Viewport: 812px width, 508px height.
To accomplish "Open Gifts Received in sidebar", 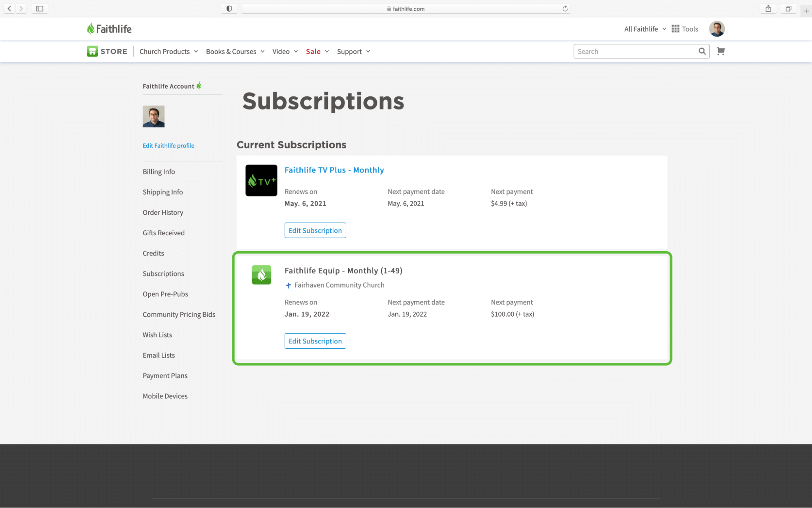I will pos(164,232).
